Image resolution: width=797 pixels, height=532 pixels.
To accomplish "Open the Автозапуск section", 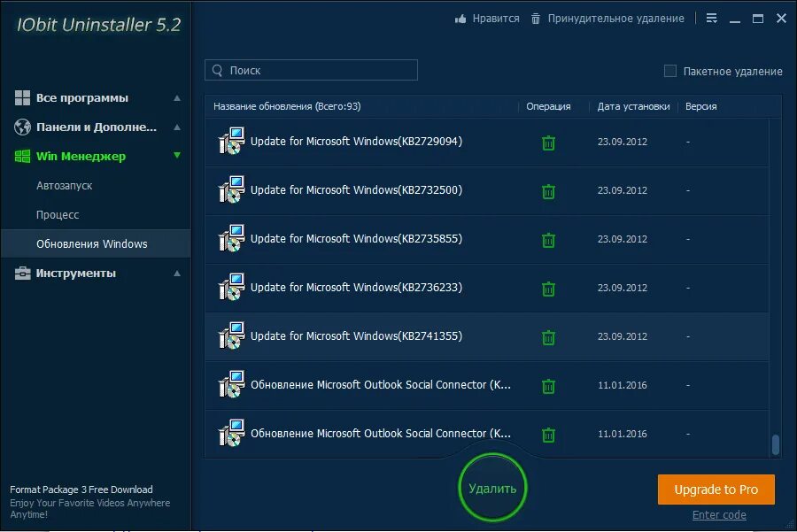I will pos(64,186).
